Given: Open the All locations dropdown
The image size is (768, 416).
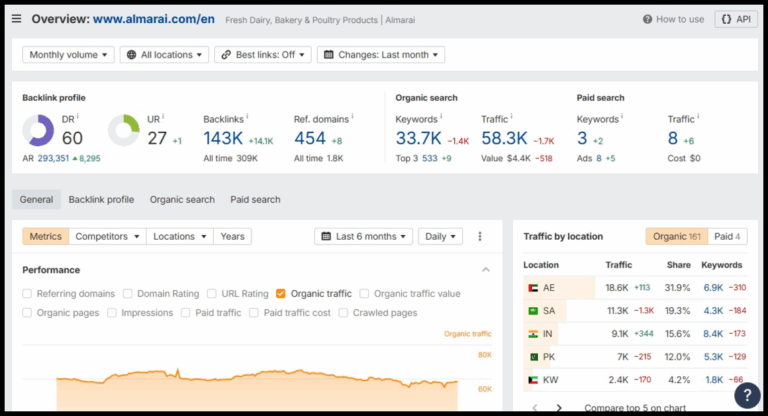Looking at the screenshot, I should (x=164, y=55).
